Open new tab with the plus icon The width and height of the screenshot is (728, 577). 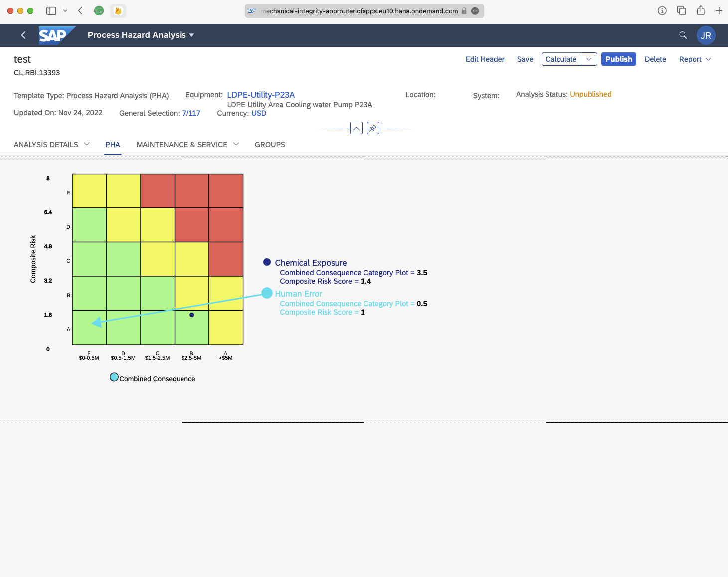[x=719, y=11]
